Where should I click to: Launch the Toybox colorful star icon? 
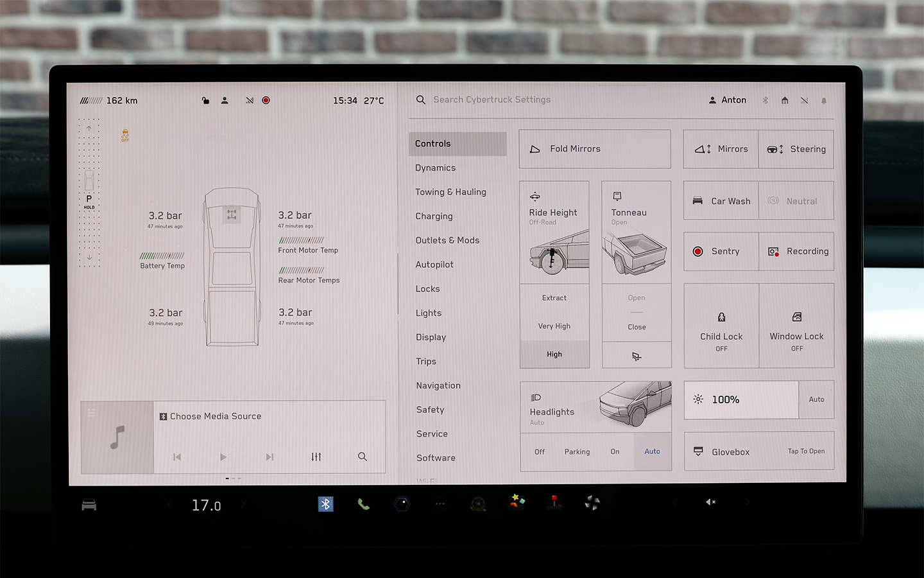pyautogui.click(x=517, y=502)
